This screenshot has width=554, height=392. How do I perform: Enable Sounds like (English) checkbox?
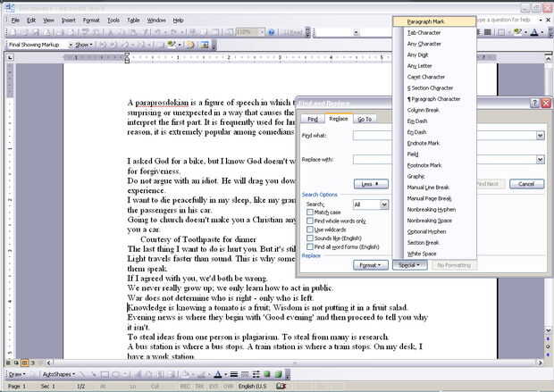click(x=310, y=238)
